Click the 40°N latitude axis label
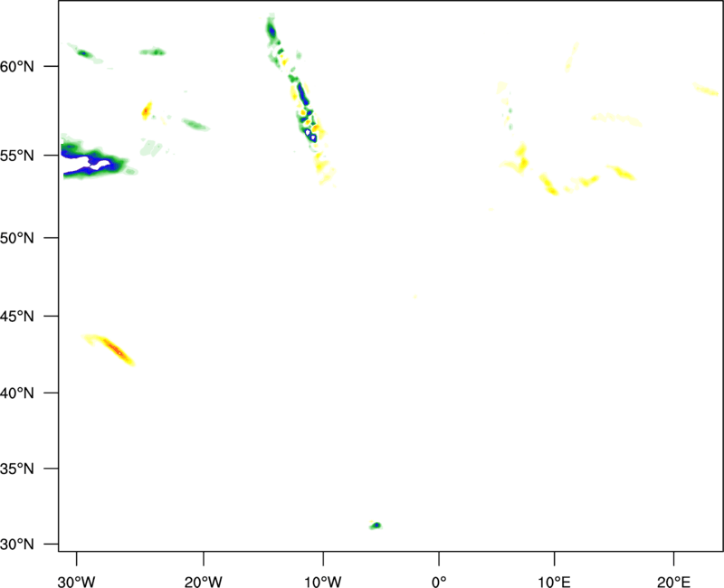The height and width of the screenshot is (588, 724). pos(16,393)
